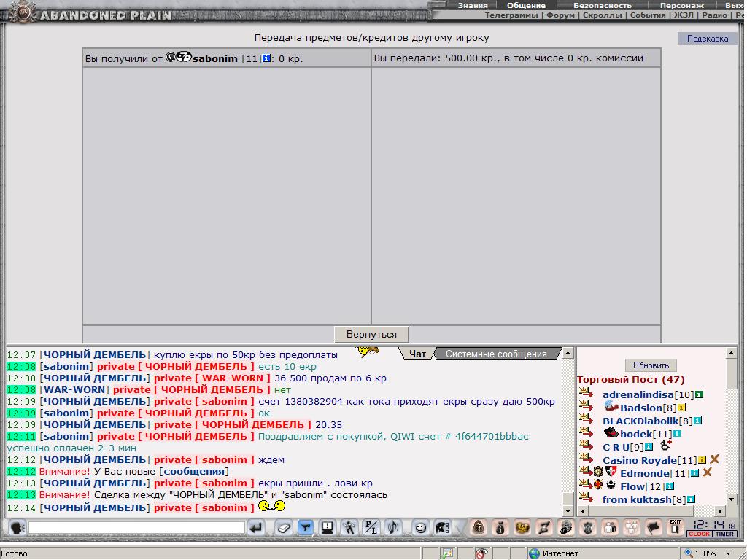Click the crossed swords icon beside Edmonde
The height and width of the screenshot is (560, 747).
click(707, 472)
